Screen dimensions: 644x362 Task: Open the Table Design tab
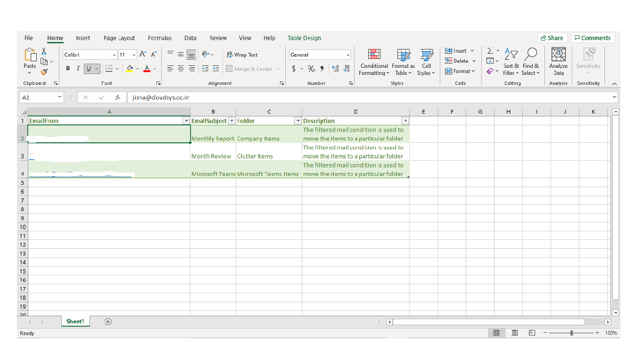[x=304, y=38]
